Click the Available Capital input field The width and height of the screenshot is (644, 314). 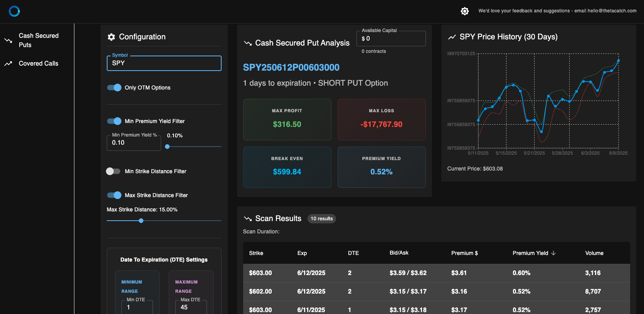click(x=391, y=39)
